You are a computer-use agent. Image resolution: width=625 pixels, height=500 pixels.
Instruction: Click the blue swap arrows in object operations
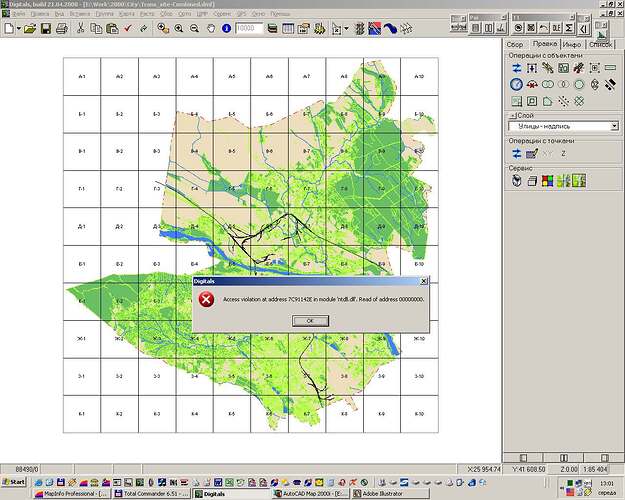coord(517,68)
